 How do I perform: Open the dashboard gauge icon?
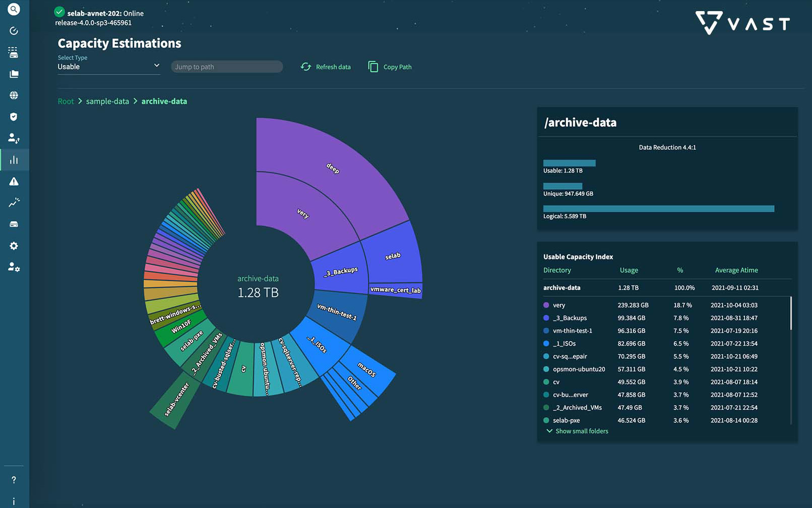(14, 31)
